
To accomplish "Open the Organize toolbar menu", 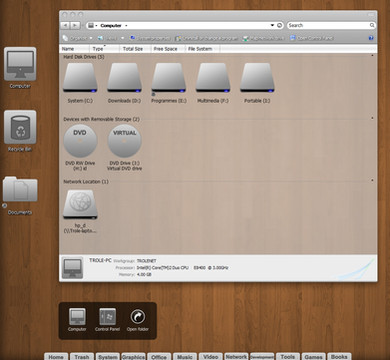I will pos(78,38).
